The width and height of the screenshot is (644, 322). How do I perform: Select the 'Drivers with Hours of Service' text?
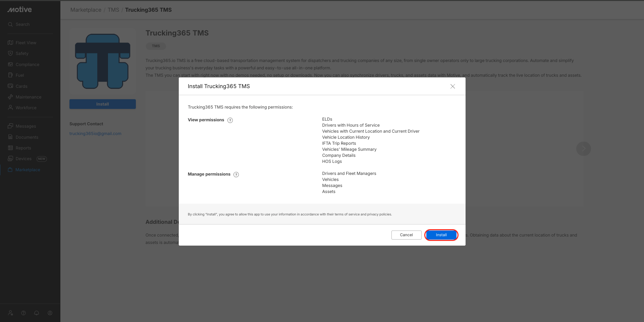pos(351,125)
